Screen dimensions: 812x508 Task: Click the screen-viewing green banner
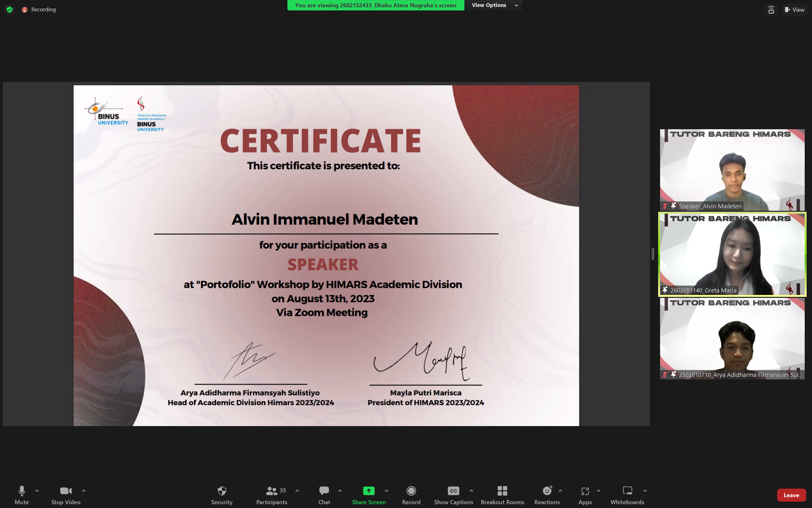click(x=376, y=5)
